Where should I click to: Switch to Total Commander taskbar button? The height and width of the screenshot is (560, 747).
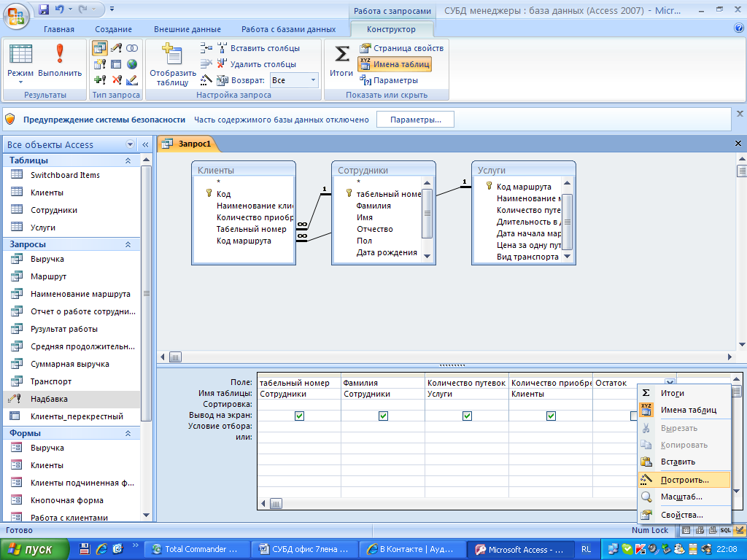197,549
